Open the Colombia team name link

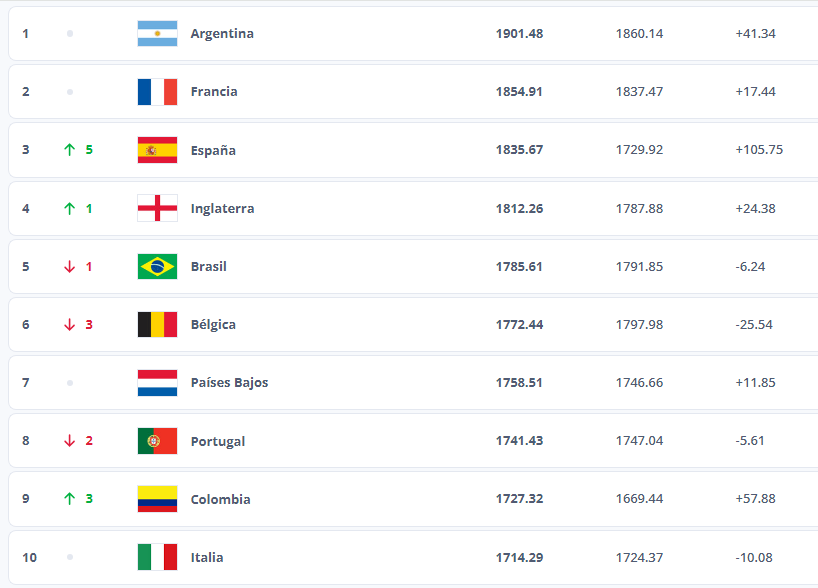tap(220, 499)
